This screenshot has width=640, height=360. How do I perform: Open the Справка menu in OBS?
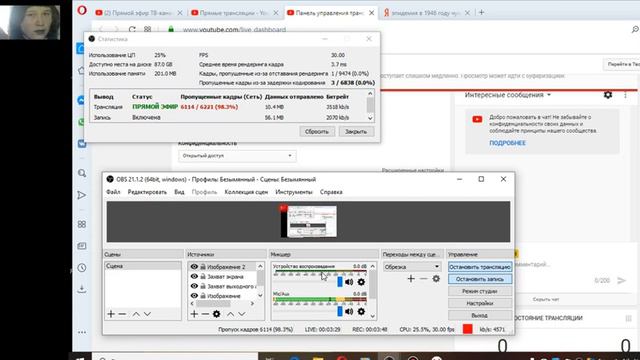pyautogui.click(x=331, y=192)
